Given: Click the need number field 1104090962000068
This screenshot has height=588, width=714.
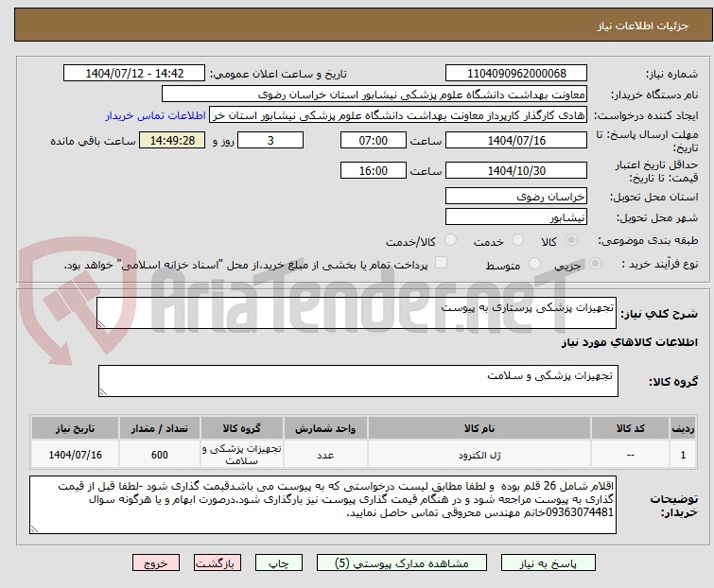Looking at the screenshot, I should (516, 74).
